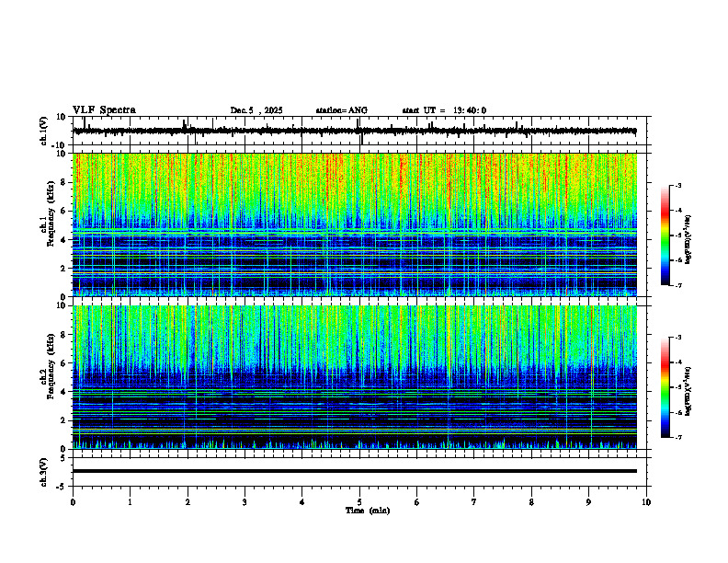Select the "start UT = 13:40:0" text
The width and height of the screenshot is (728, 563).
pyautogui.click(x=444, y=110)
